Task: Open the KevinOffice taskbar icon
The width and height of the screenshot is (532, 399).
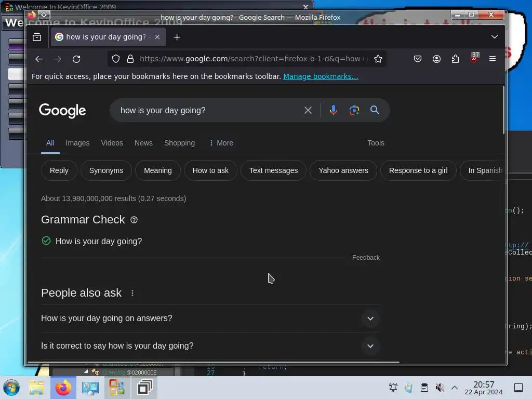Action: pyautogui.click(x=117, y=388)
